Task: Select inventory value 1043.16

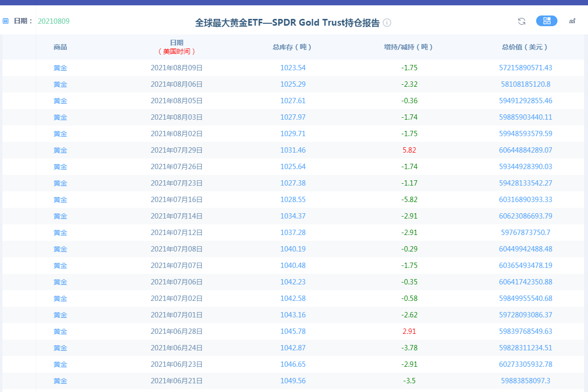Action: [x=293, y=315]
